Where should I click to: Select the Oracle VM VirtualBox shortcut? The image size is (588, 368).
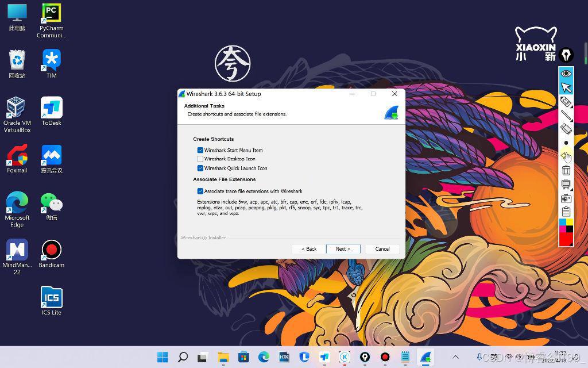point(17,114)
